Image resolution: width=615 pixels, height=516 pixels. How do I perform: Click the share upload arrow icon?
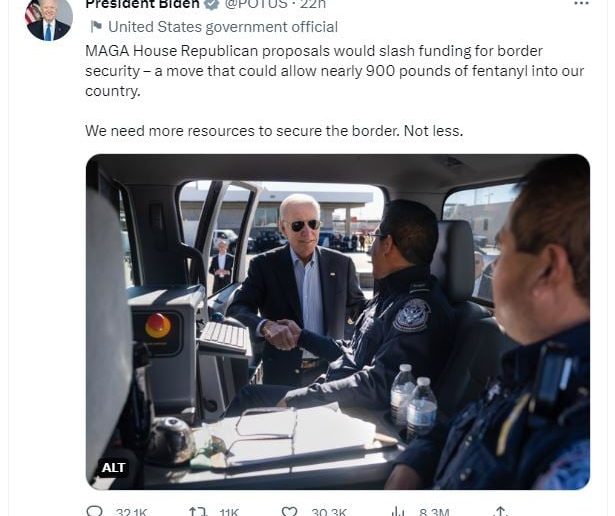pos(500,511)
